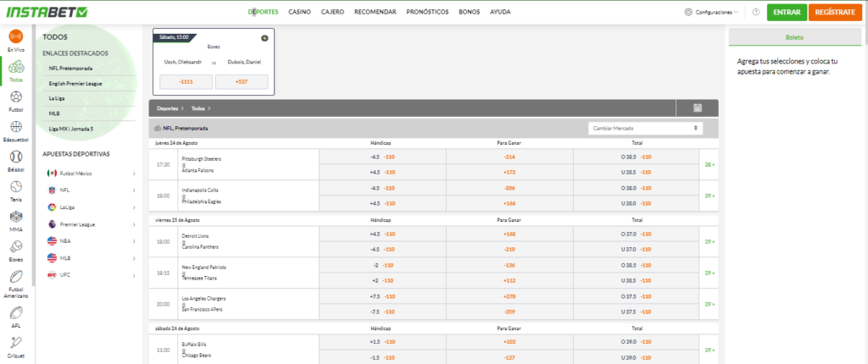Expand the UFC row chevron
Viewport: 868px width, 364px height.
pyautogui.click(x=134, y=275)
